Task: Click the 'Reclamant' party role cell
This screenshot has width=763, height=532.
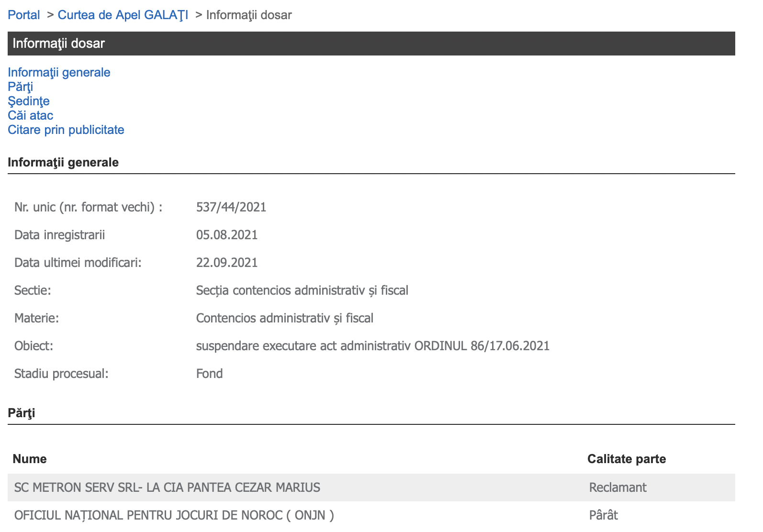Action: (x=617, y=488)
